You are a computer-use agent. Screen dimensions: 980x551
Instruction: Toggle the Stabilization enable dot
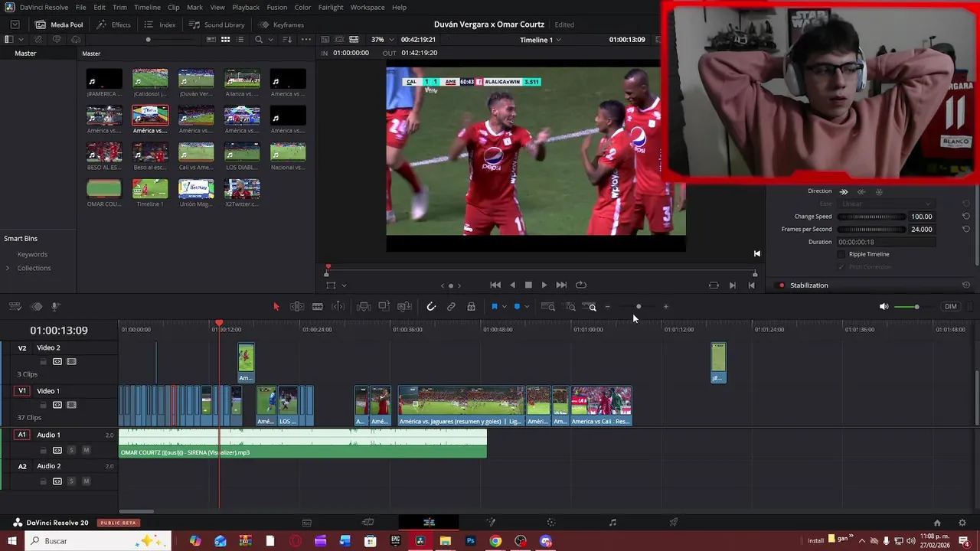click(x=781, y=285)
